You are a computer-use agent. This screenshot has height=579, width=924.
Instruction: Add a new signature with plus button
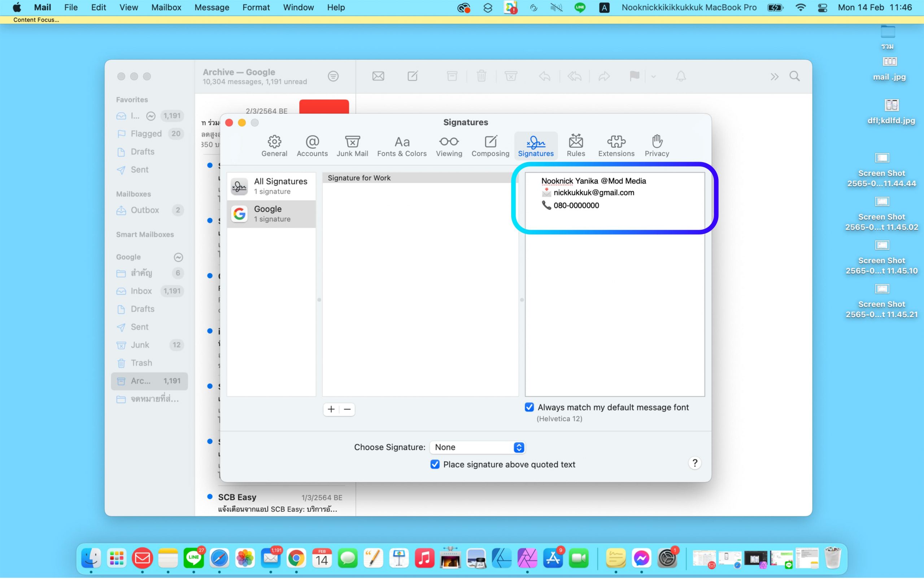(331, 409)
